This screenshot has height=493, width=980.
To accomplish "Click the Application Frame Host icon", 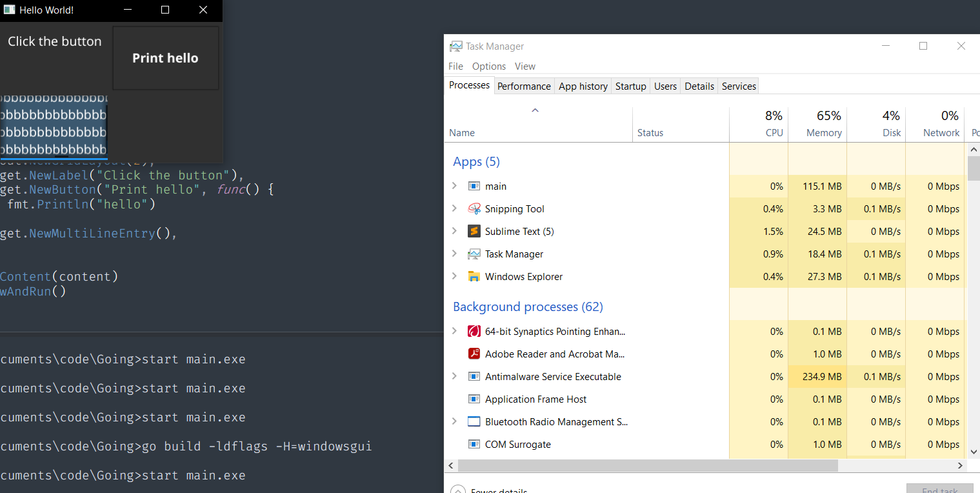I will [474, 399].
